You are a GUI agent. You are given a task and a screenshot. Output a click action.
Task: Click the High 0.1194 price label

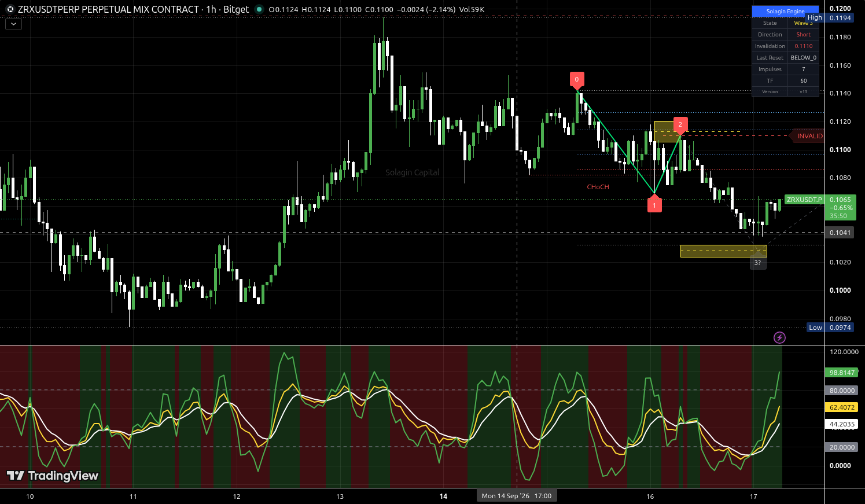click(830, 18)
